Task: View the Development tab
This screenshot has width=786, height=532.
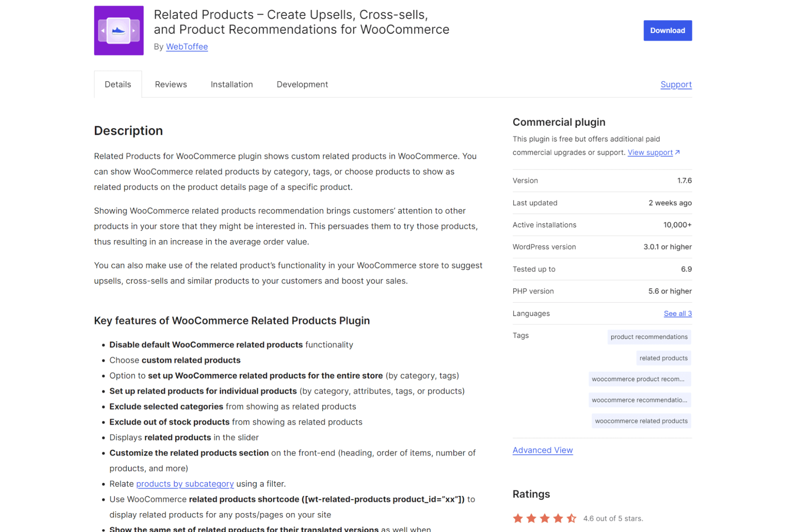Action: (302, 84)
